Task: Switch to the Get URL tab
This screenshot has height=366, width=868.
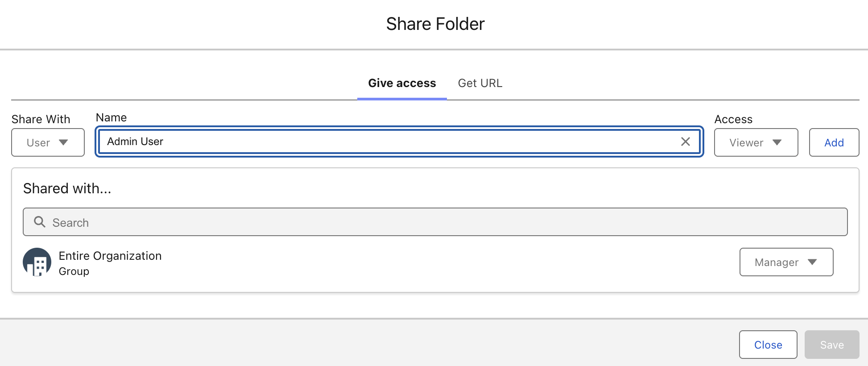Action: 480,83
